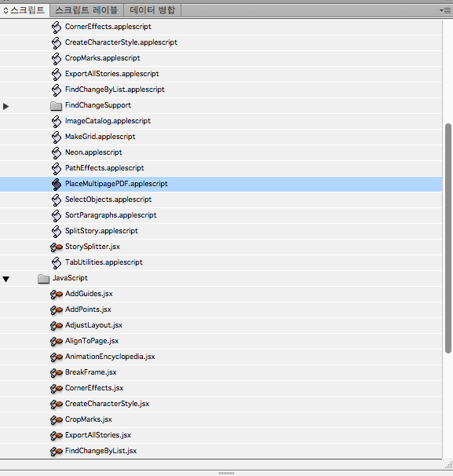Click the FindChangeByList.applescript script icon

(x=56, y=90)
